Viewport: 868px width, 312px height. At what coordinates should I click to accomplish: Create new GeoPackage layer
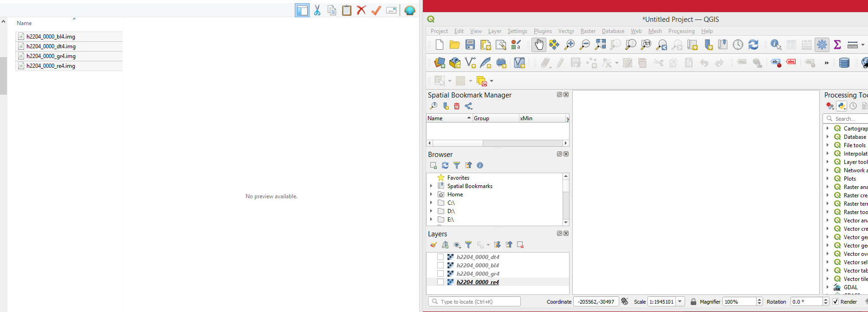click(x=455, y=63)
